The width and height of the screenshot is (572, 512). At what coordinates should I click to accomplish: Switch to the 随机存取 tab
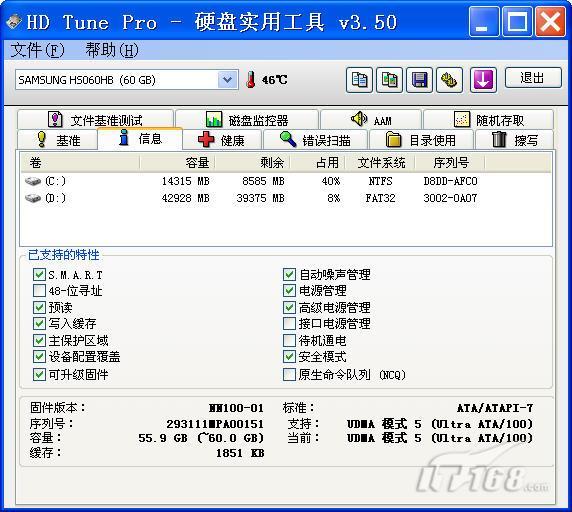tap(488, 120)
